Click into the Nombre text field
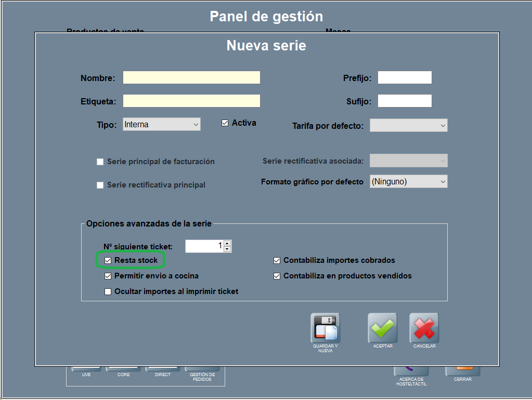 coord(191,78)
